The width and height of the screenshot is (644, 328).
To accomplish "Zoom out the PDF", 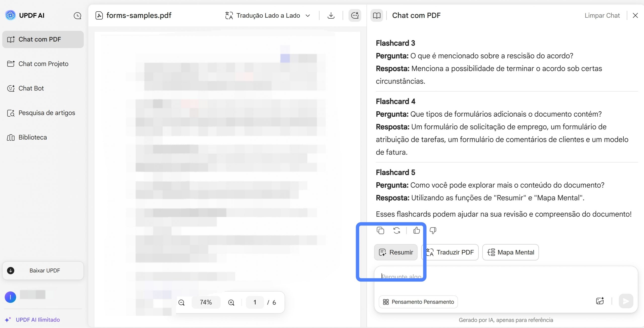I will click(181, 302).
